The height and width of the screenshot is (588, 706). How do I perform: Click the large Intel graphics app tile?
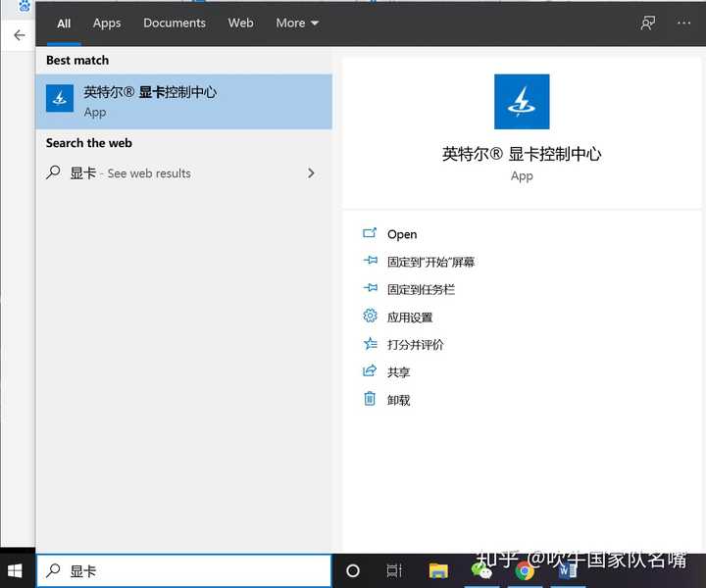(522, 102)
